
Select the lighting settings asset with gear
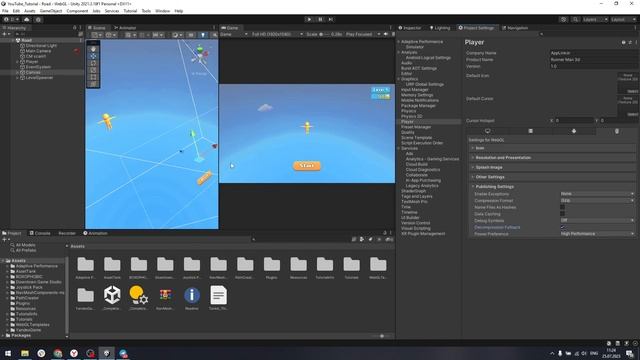tap(138, 295)
